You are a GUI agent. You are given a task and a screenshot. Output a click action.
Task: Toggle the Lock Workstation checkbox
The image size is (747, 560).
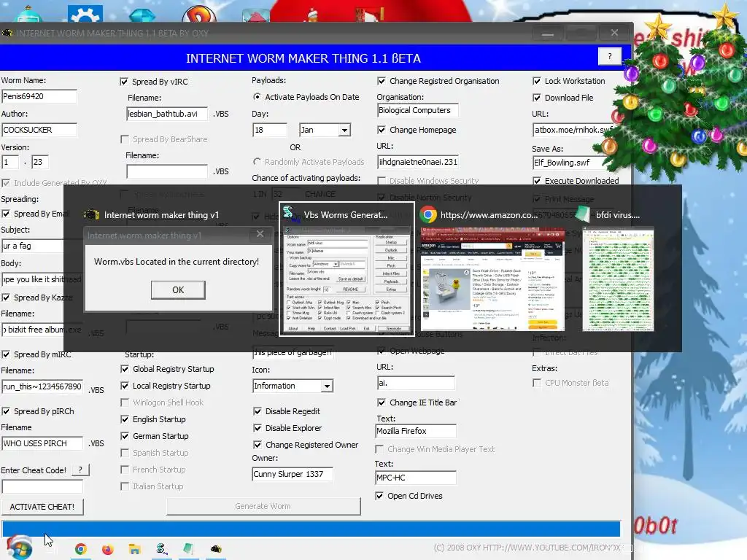coord(537,81)
